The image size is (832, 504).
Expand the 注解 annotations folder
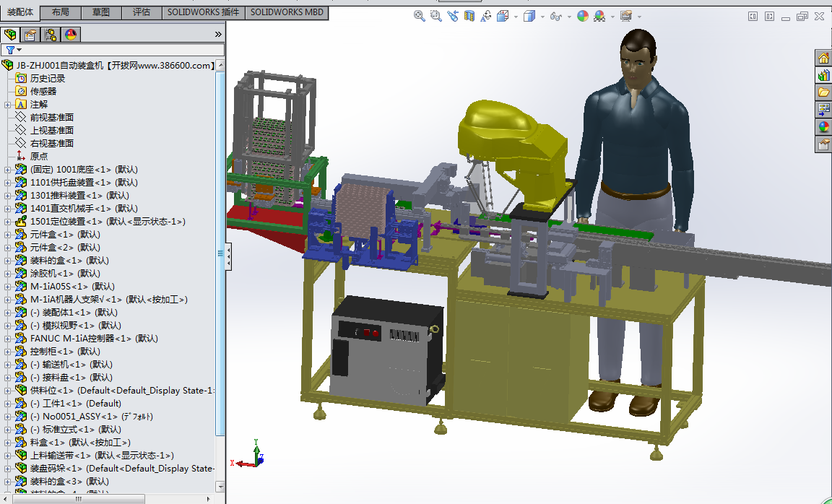point(8,105)
